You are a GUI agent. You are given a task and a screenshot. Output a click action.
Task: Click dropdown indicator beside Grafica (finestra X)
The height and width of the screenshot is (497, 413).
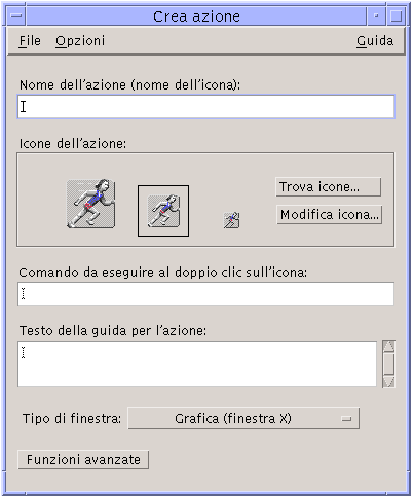click(346, 419)
